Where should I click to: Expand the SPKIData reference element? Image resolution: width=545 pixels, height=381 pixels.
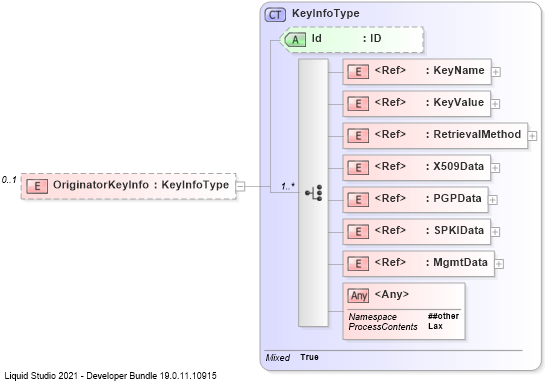tap(495, 232)
